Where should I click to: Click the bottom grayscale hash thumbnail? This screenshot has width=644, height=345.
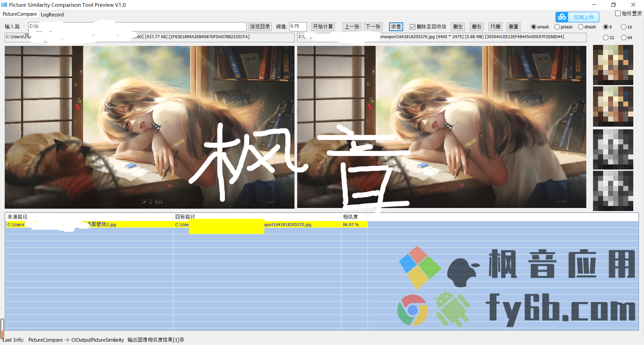(613, 191)
